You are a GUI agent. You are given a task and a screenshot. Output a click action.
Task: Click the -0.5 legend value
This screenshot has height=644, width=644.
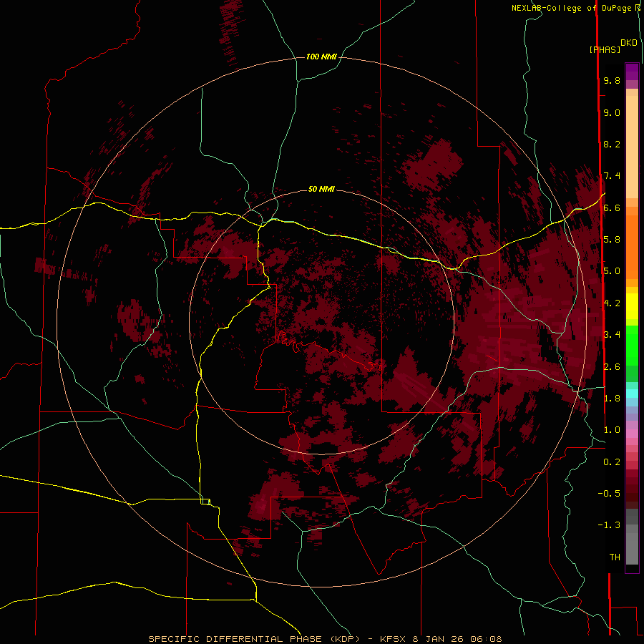click(609, 494)
